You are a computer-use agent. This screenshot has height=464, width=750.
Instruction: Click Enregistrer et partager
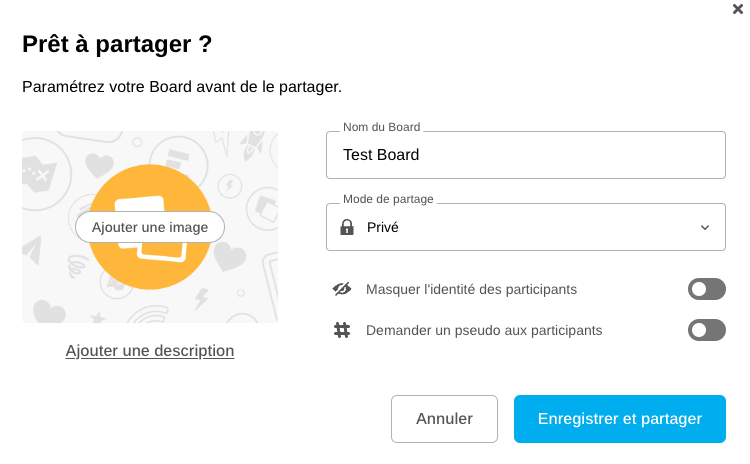(619, 418)
